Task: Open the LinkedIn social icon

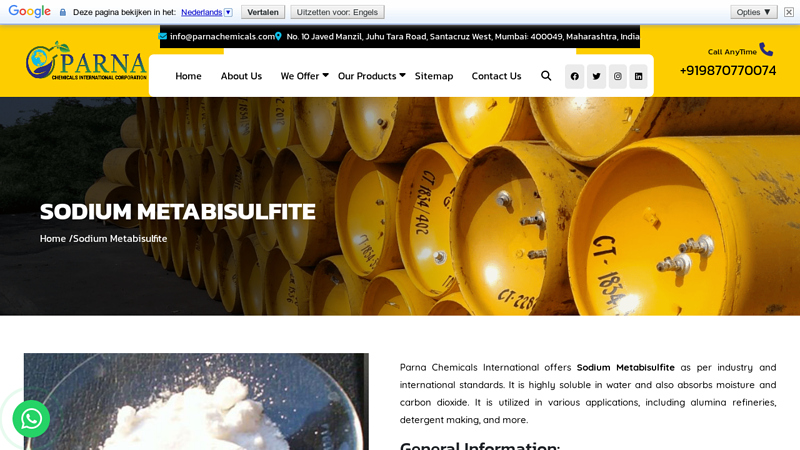Action: [x=638, y=77]
